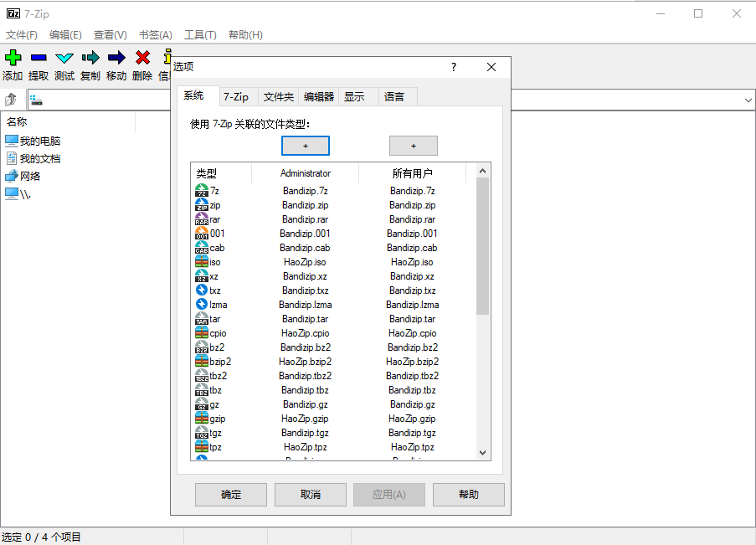Click the up-folder icon beside address bar

[11, 100]
